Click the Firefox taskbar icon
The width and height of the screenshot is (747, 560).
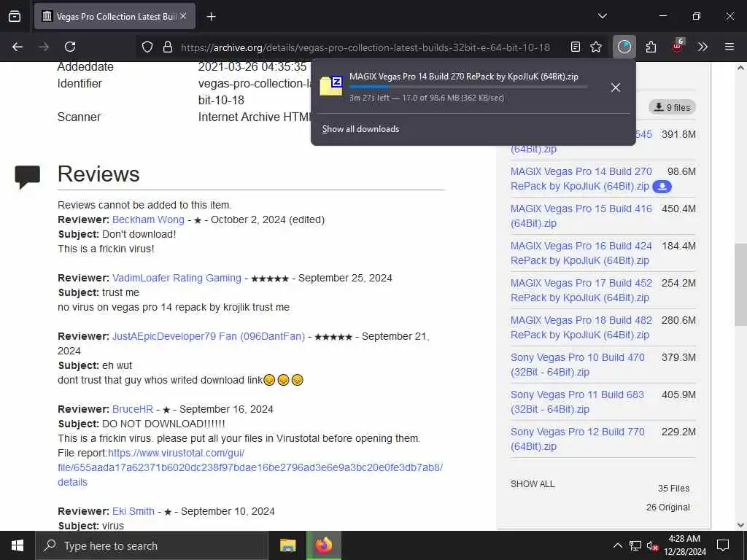(323, 545)
